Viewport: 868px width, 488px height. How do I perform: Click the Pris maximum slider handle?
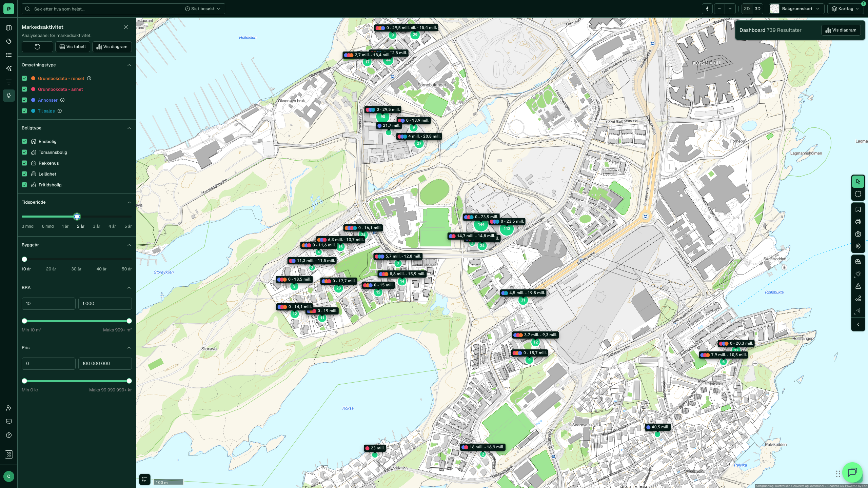[x=129, y=381]
